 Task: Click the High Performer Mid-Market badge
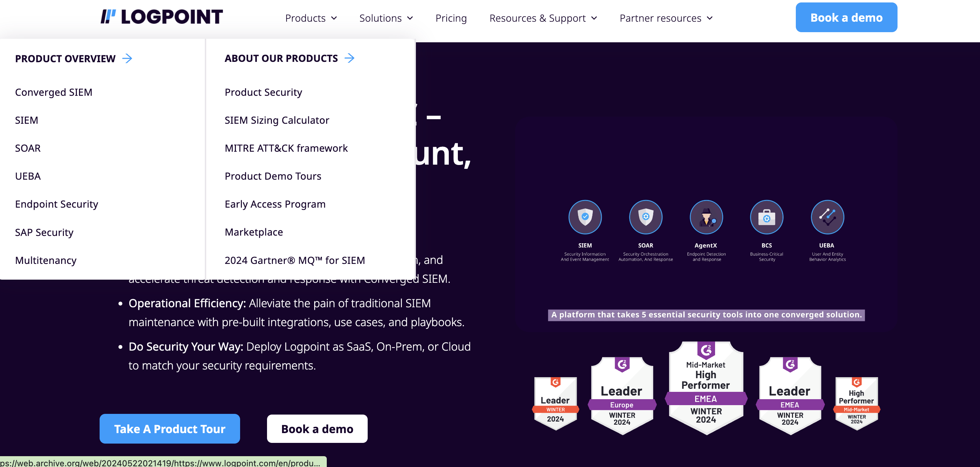pyautogui.click(x=857, y=403)
